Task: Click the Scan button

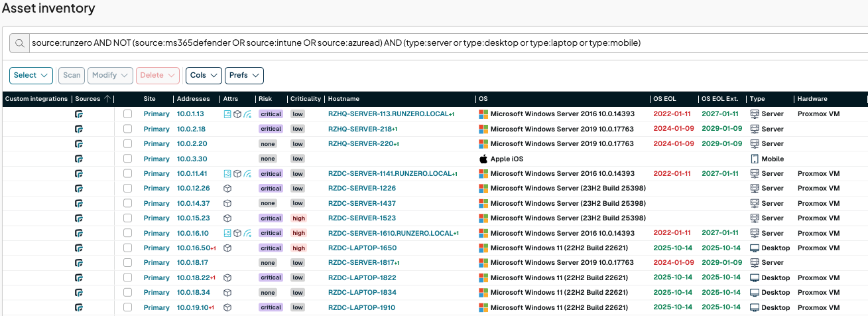Action: tap(72, 75)
